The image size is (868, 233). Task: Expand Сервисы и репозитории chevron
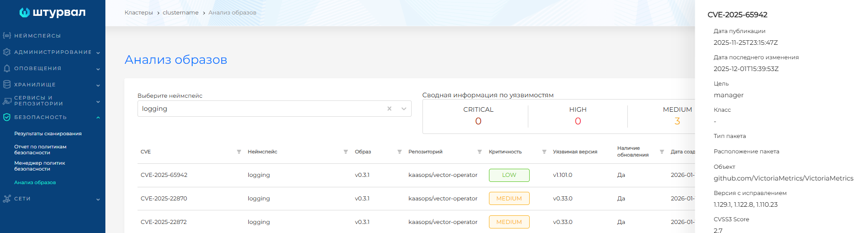(98, 101)
